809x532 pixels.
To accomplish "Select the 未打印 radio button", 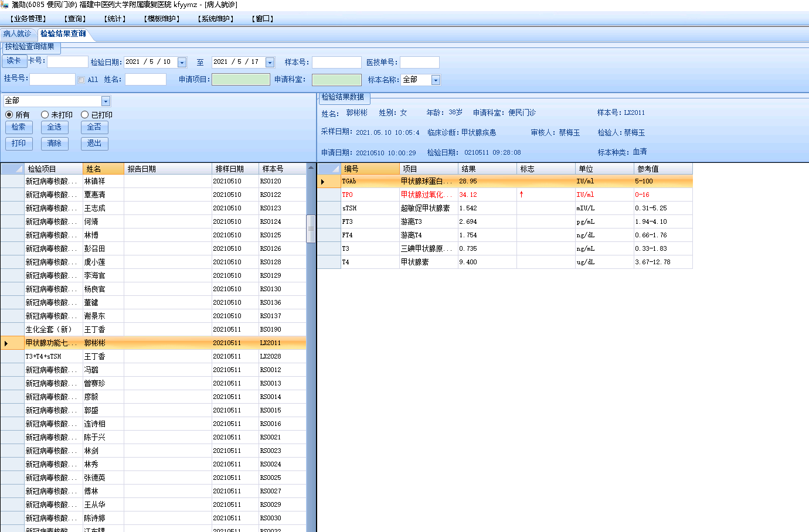I will [45, 115].
